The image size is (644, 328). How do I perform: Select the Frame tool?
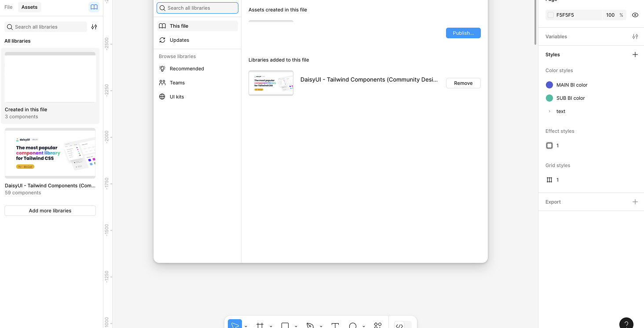[260, 325]
